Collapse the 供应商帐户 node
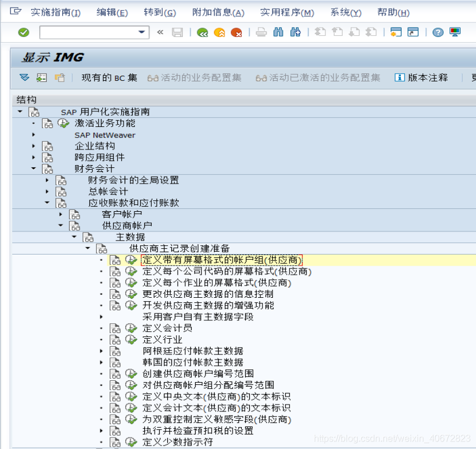Screen dimensions: 476x449 click(61, 225)
